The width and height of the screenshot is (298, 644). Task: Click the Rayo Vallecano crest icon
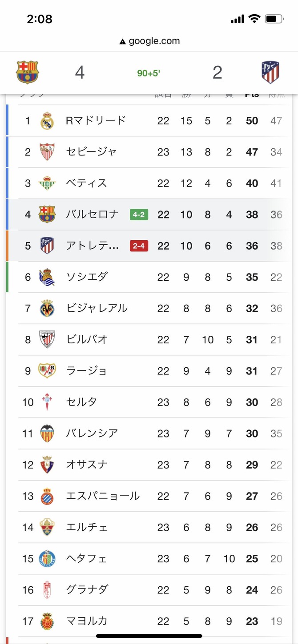[47, 371]
